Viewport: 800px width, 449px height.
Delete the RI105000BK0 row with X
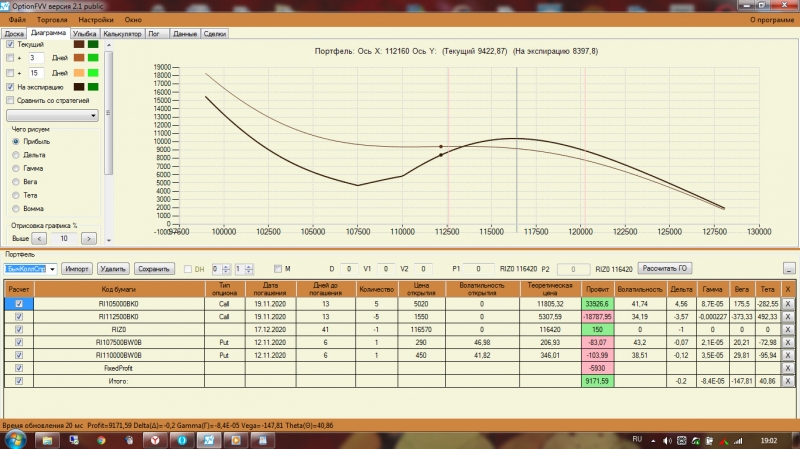[x=788, y=303]
